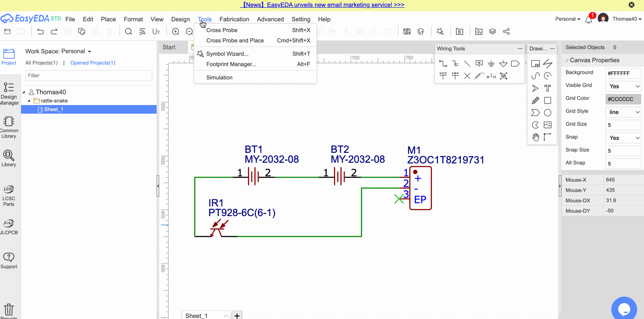Choose Cross Probe from Tools menu
Image resolution: width=644 pixels, height=319 pixels.
(x=255, y=30)
